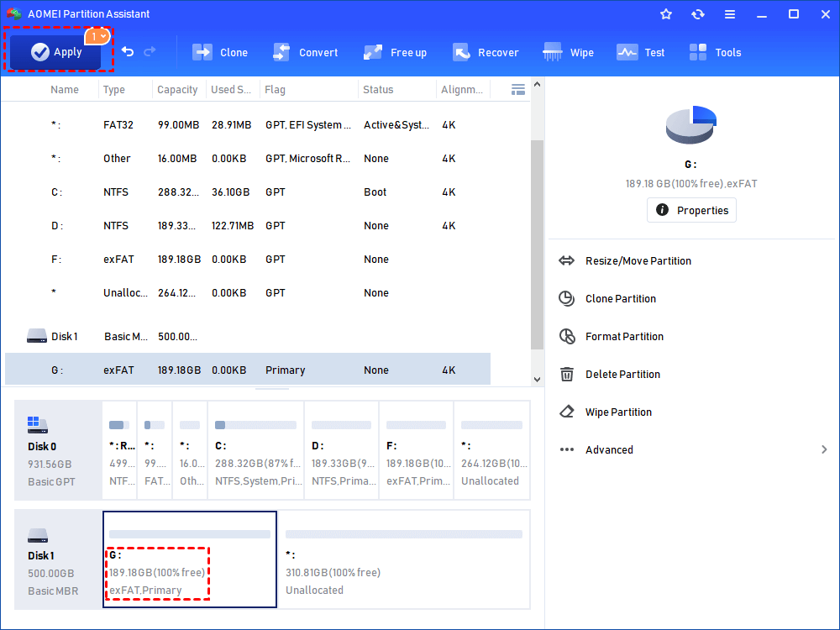Click the partition list vertical scrollbar thumb
Image resolution: width=840 pixels, height=630 pixels.
pos(538,244)
